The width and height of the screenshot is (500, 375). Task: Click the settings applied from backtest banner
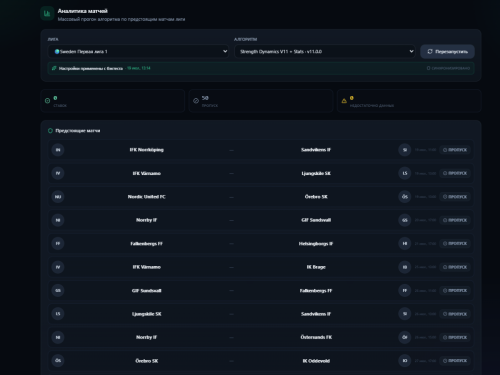click(261, 68)
